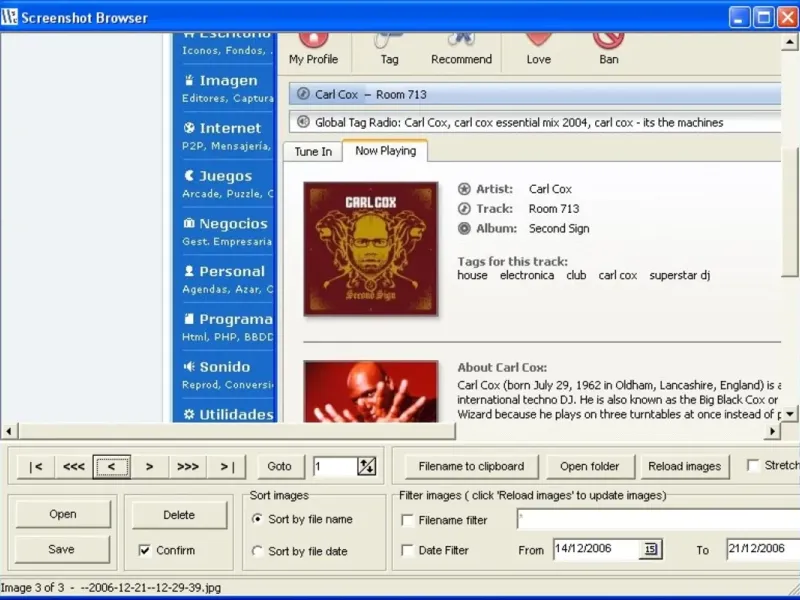The image size is (800, 600).
Task: Click the carl cox tag
Action: pyautogui.click(x=617, y=276)
